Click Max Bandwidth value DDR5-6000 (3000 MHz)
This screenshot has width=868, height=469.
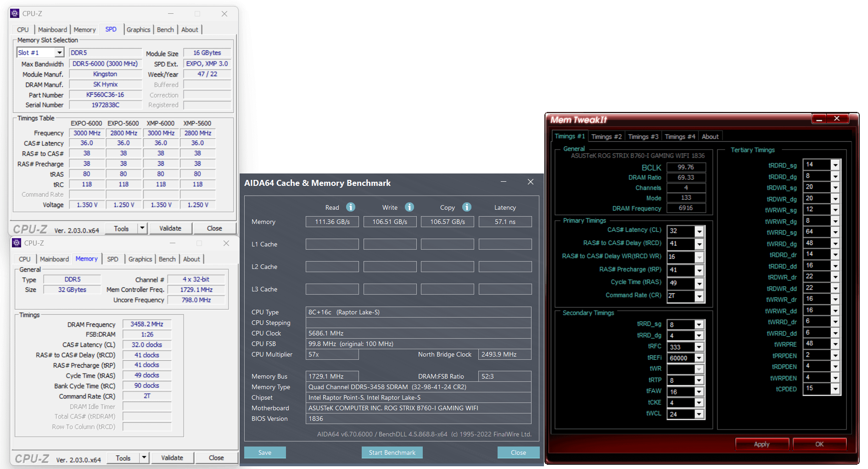click(x=105, y=64)
